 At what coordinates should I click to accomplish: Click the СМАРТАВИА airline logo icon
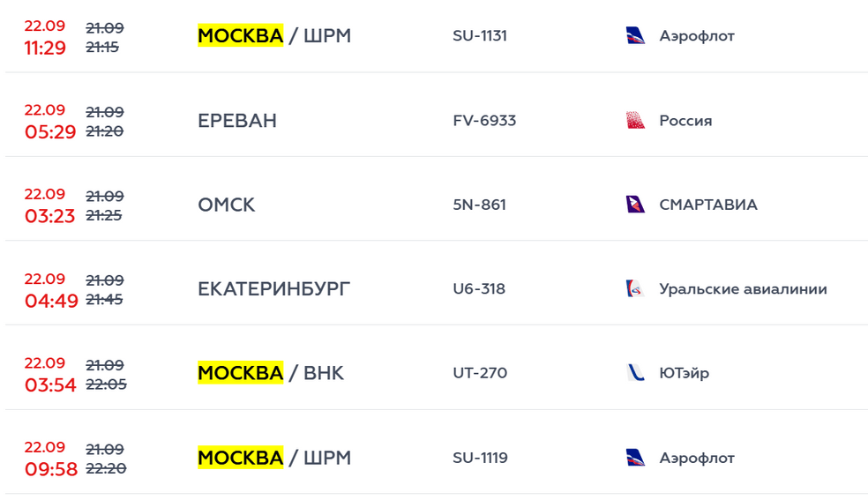click(x=635, y=205)
